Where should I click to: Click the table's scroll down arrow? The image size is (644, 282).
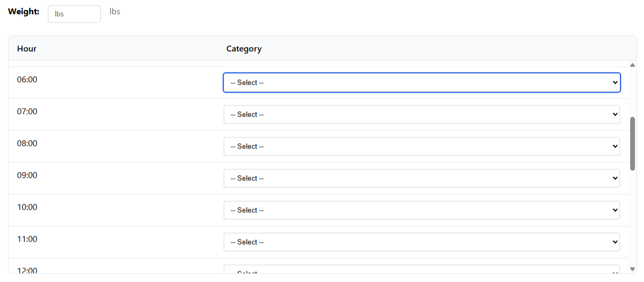pyautogui.click(x=632, y=269)
